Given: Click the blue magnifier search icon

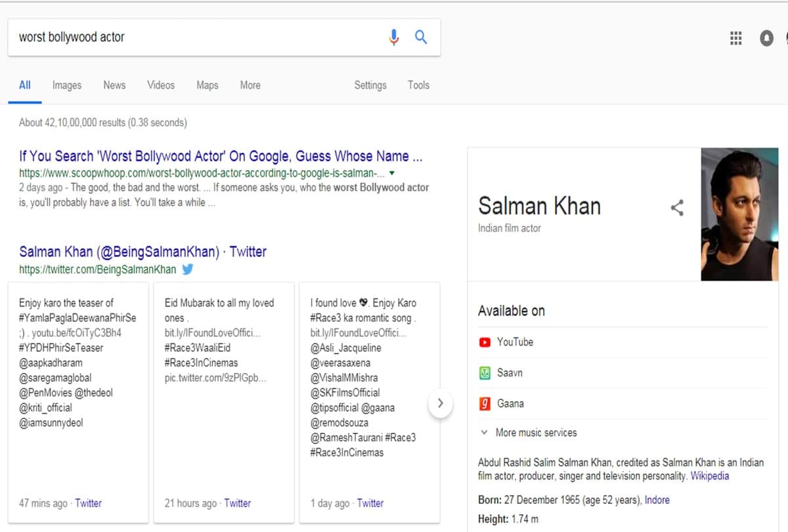Looking at the screenshot, I should pos(421,37).
